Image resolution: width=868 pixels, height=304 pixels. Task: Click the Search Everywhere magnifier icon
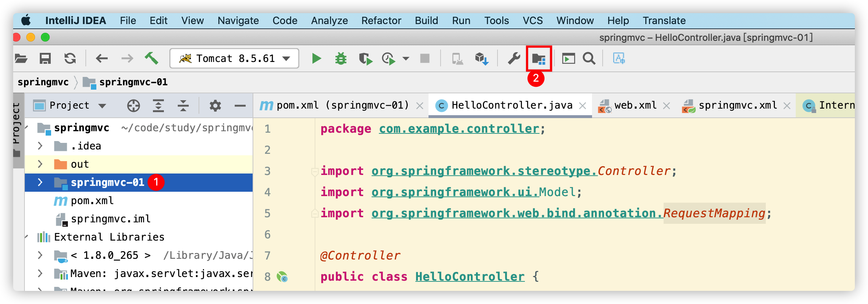coord(589,58)
